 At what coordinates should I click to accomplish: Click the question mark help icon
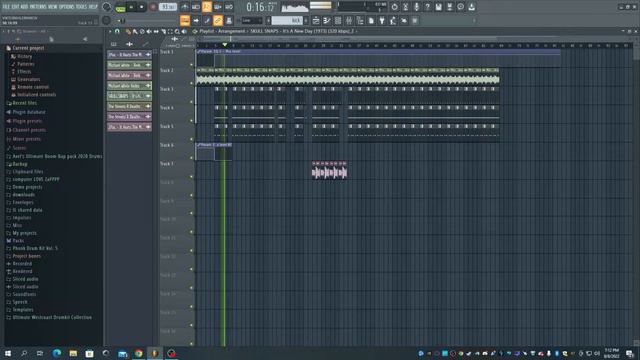(x=427, y=7)
